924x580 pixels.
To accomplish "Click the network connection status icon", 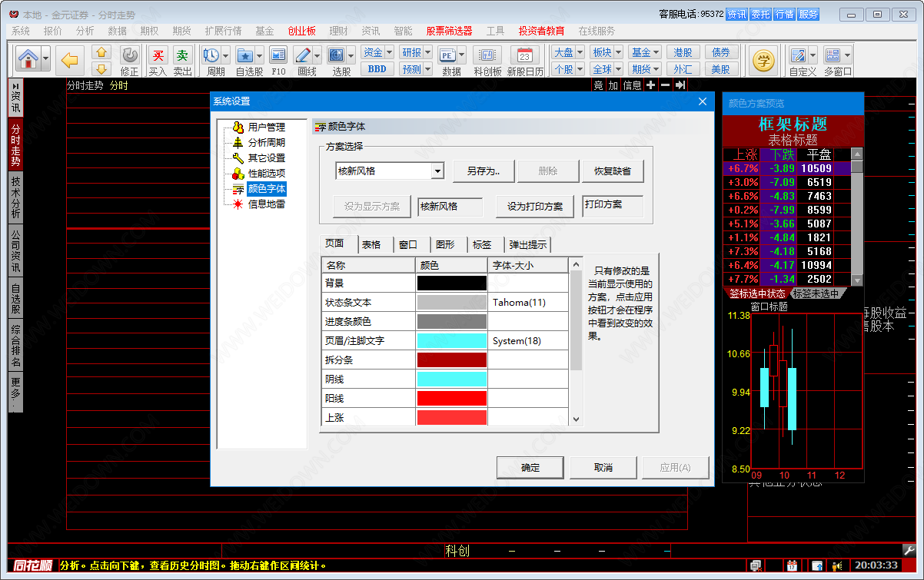I will click(756, 566).
